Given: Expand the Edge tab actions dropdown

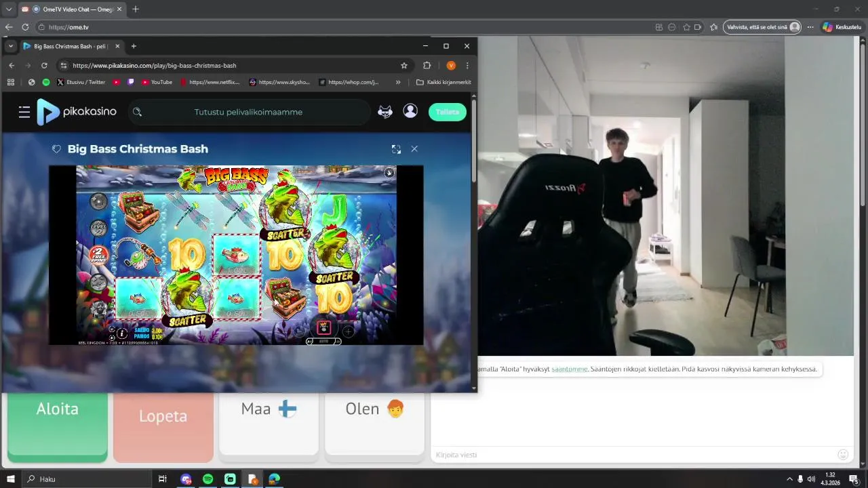Looking at the screenshot, I should 9,9.
